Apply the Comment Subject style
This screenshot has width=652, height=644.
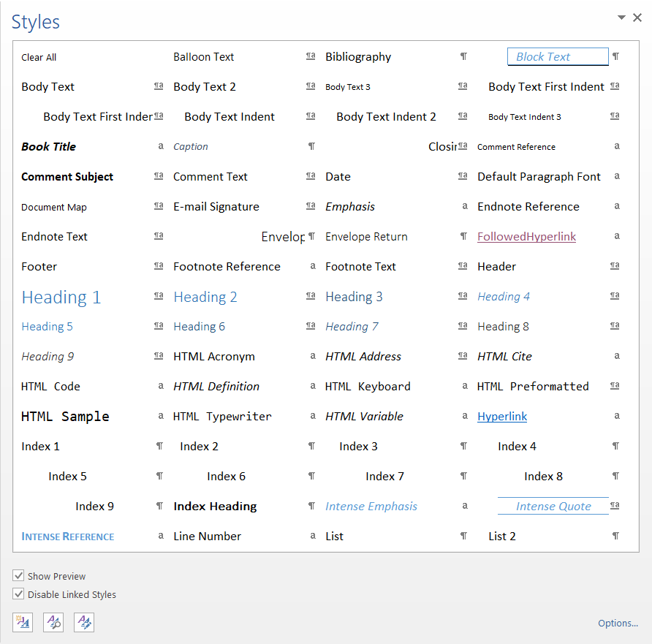67,177
